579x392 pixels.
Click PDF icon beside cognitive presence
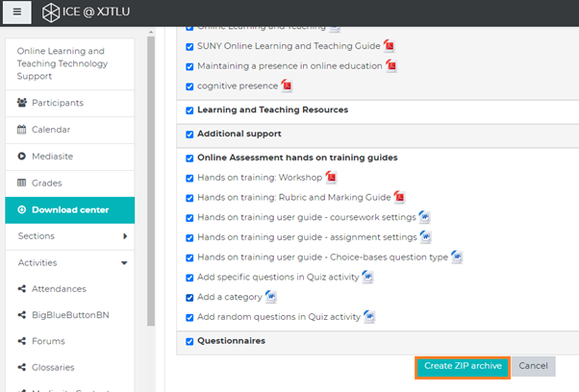(287, 86)
